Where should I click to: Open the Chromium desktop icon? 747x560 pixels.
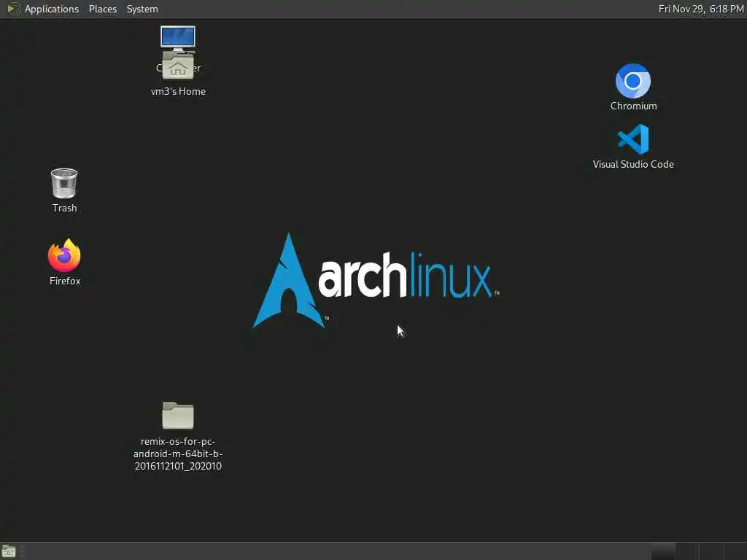pyautogui.click(x=632, y=81)
